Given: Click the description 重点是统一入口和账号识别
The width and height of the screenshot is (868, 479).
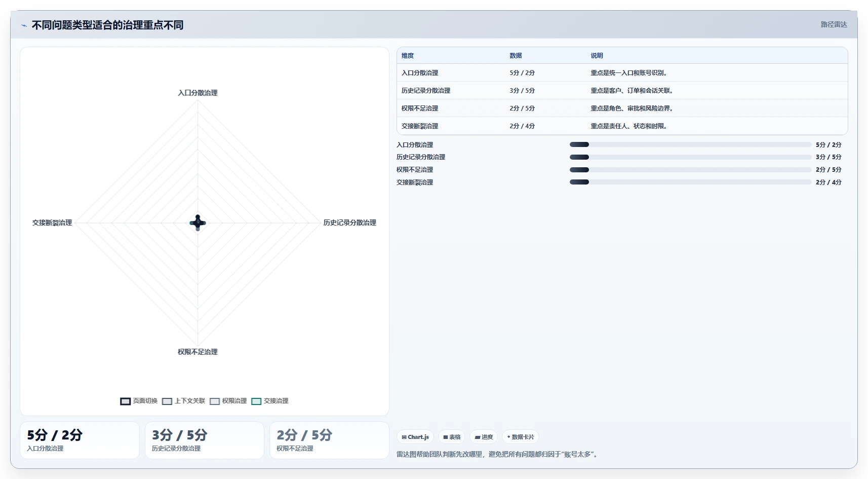Looking at the screenshot, I should (x=630, y=73).
